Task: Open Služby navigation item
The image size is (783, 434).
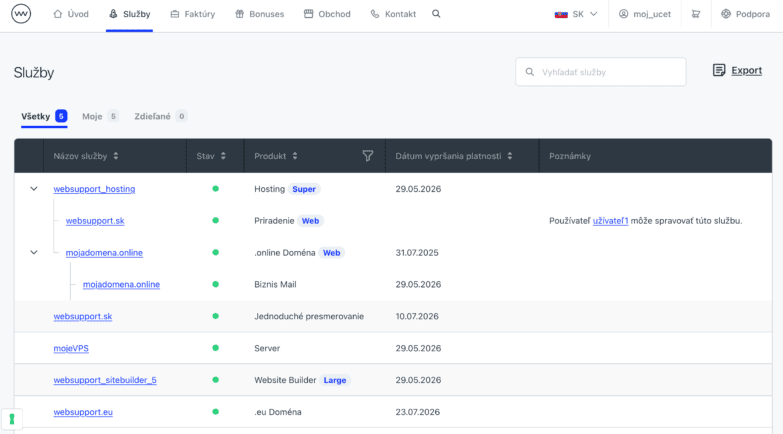Action: tap(129, 14)
